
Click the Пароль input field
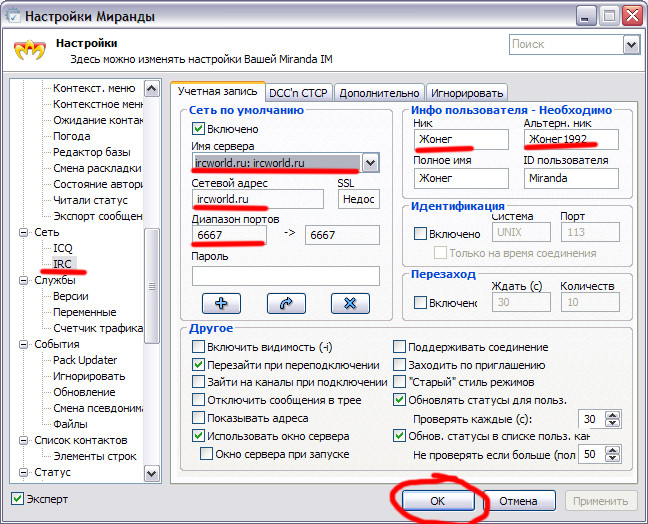click(x=286, y=276)
